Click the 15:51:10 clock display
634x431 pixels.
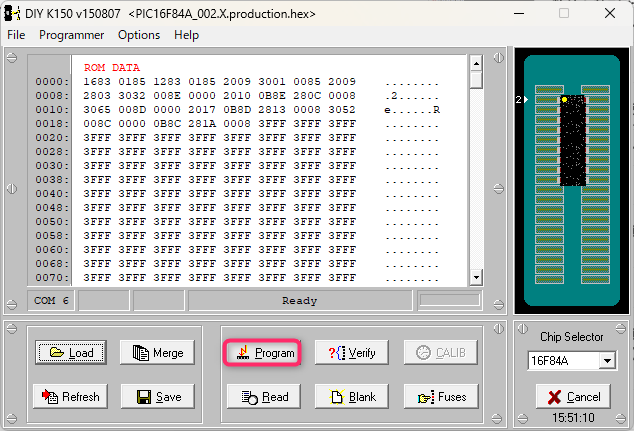pyautogui.click(x=573, y=417)
